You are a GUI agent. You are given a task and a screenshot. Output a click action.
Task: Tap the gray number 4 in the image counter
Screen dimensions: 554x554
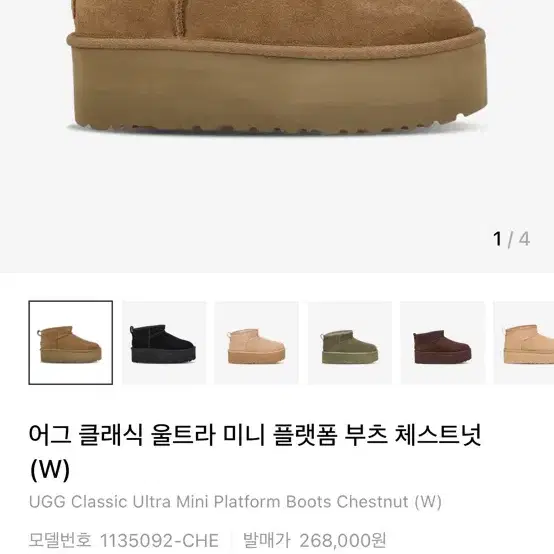point(524,239)
